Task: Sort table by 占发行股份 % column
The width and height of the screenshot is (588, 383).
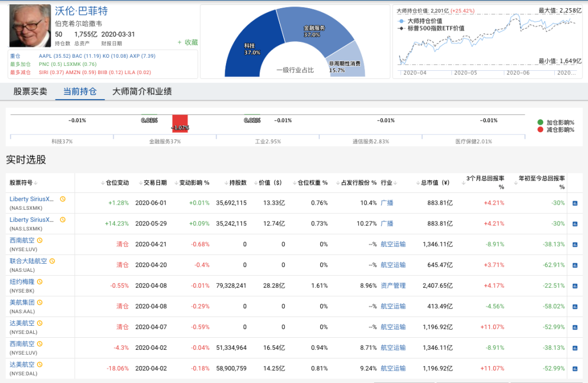Action: tap(356, 183)
